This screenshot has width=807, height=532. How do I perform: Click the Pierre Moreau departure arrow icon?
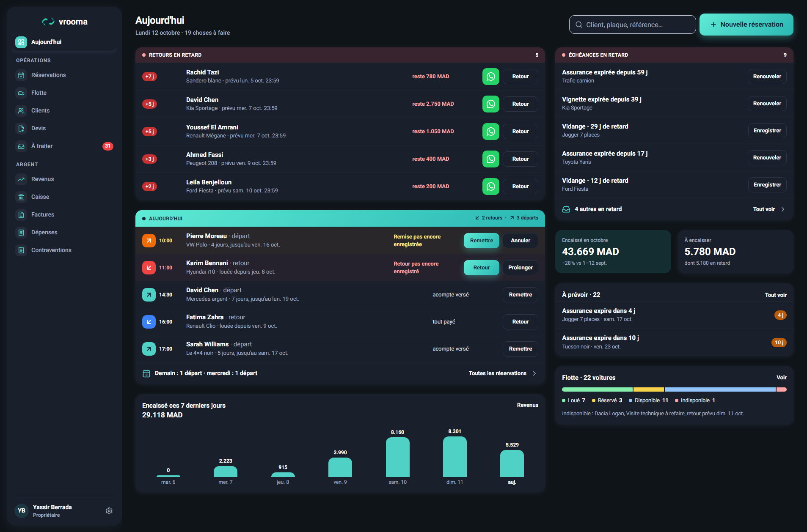coord(149,241)
